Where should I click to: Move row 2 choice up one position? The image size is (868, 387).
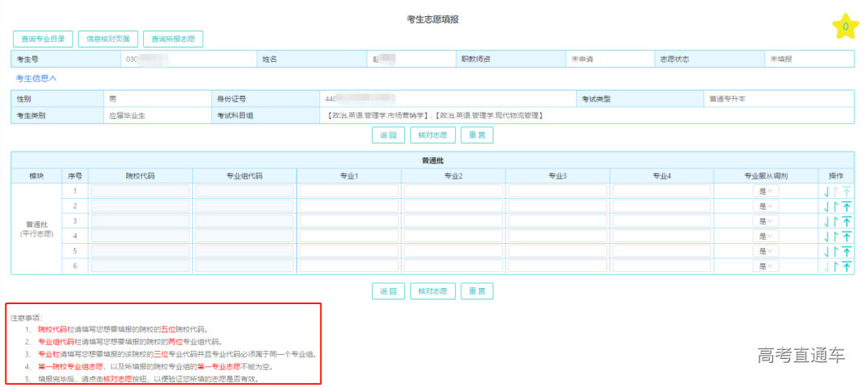click(x=836, y=207)
